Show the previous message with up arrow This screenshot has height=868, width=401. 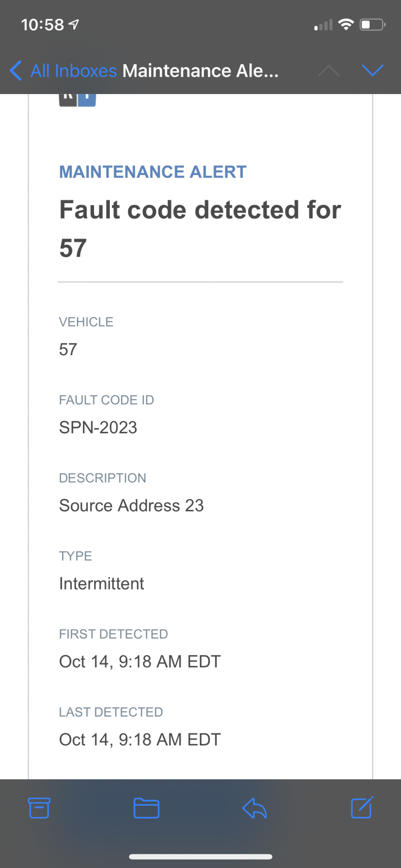point(329,71)
